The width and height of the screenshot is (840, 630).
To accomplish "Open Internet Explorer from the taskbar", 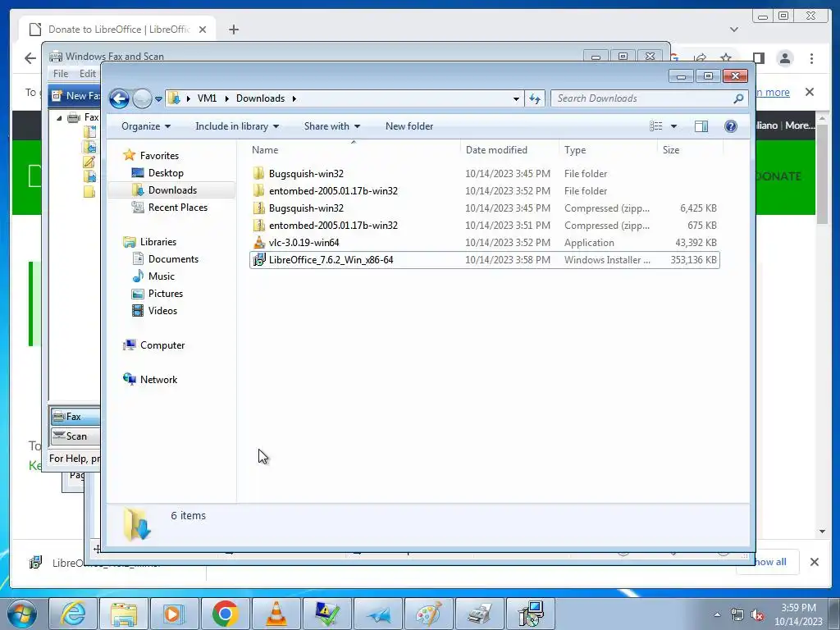I will (x=73, y=614).
